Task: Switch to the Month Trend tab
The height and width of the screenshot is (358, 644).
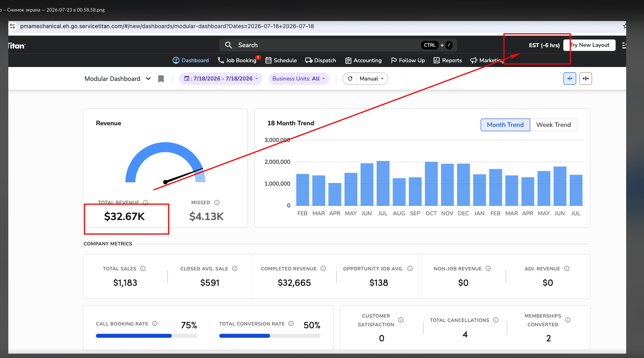Action: (x=505, y=125)
